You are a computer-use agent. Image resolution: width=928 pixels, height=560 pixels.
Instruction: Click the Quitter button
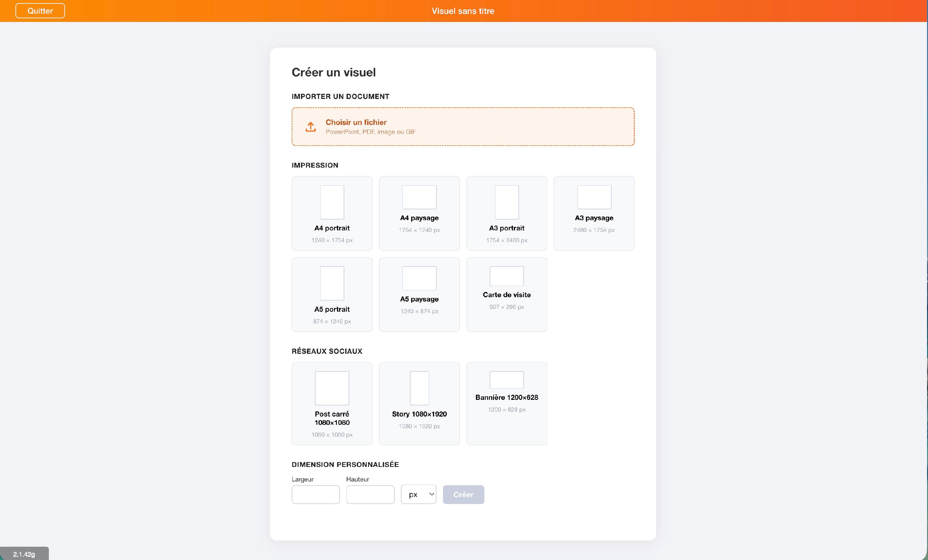point(40,11)
